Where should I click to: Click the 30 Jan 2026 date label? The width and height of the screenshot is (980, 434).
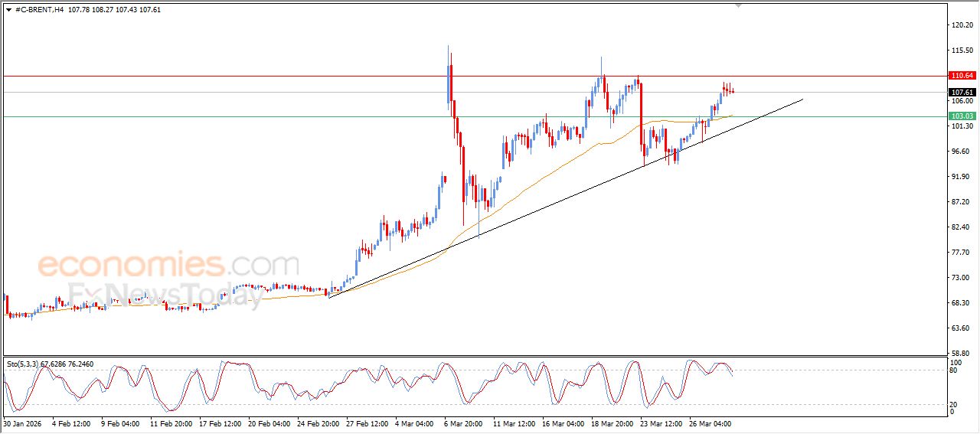(x=23, y=423)
